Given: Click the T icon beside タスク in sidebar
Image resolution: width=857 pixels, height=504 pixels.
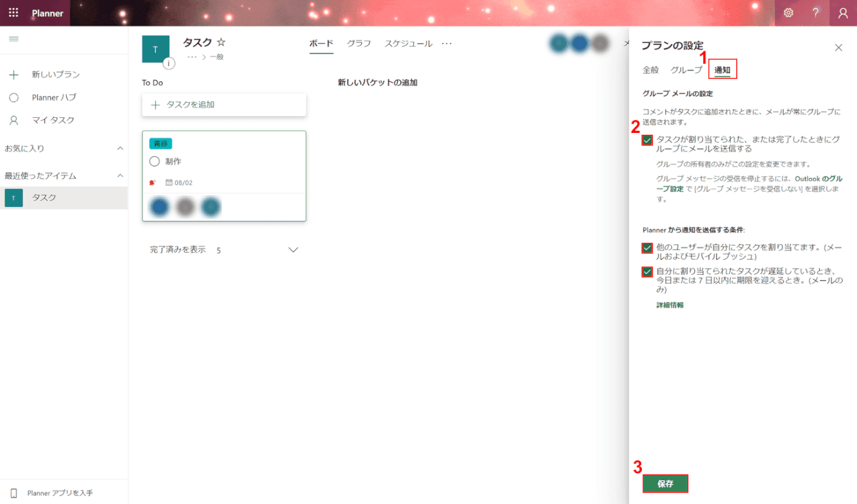Looking at the screenshot, I should (x=14, y=198).
